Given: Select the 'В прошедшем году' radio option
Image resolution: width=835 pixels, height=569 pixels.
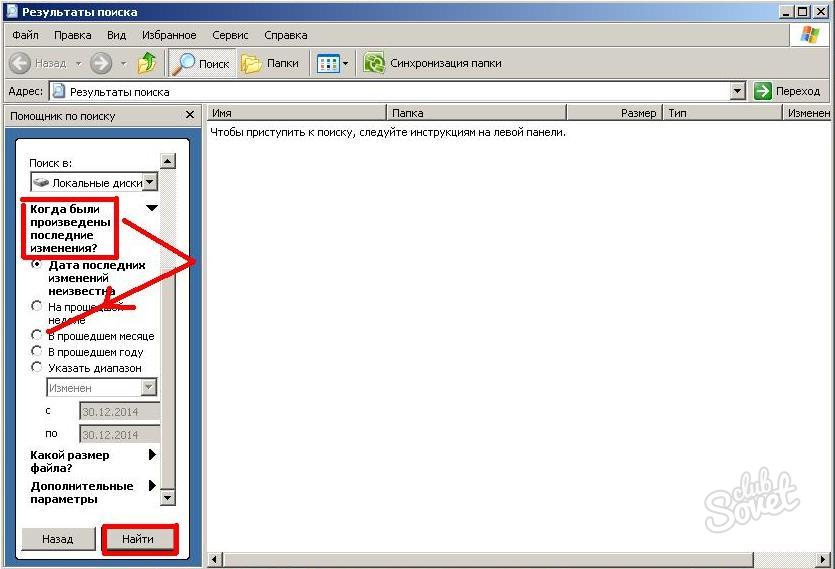Looking at the screenshot, I should click(37, 351).
